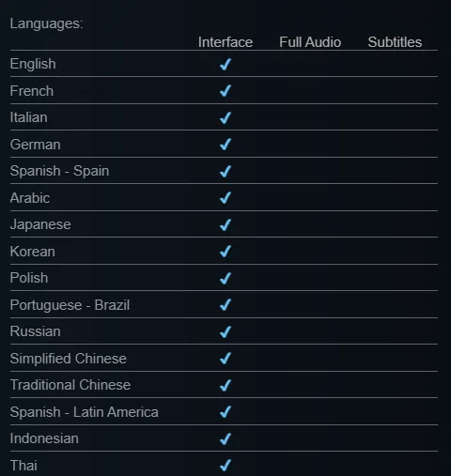Click the Arabic interface checkmark
451x476 pixels.
(x=225, y=198)
